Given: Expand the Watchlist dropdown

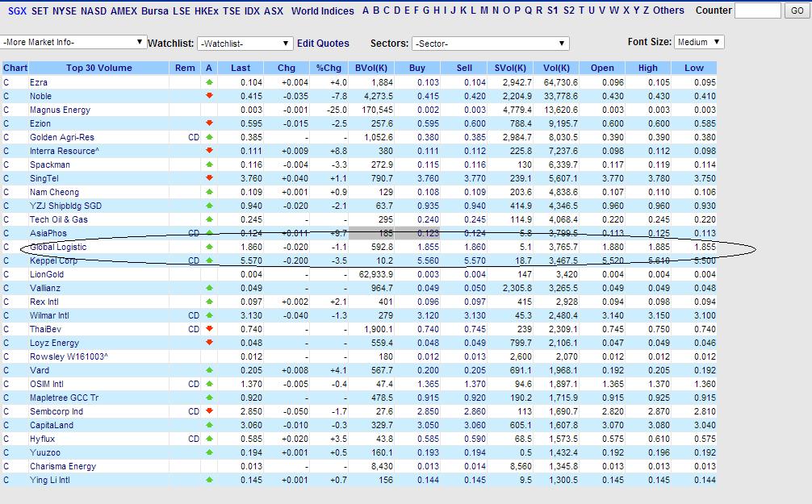Looking at the screenshot, I should coord(245,44).
